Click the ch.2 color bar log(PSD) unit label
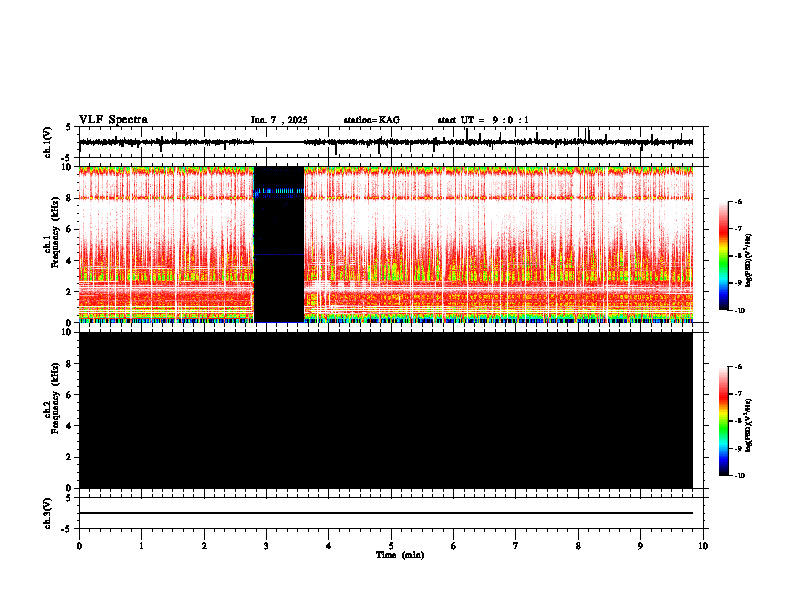 coord(749,426)
